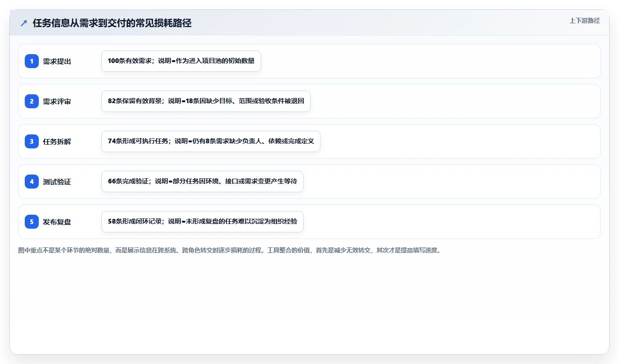Select the 发布复盘 stage label
Image resolution: width=619 pixels, height=364 pixels.
tap(57, 222)
